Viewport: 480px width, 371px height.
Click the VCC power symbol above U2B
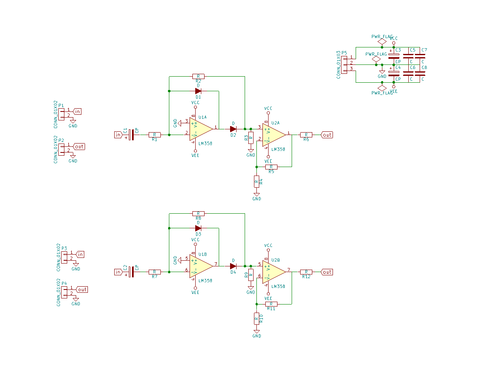pyautogui.click(x=268, y=248)
